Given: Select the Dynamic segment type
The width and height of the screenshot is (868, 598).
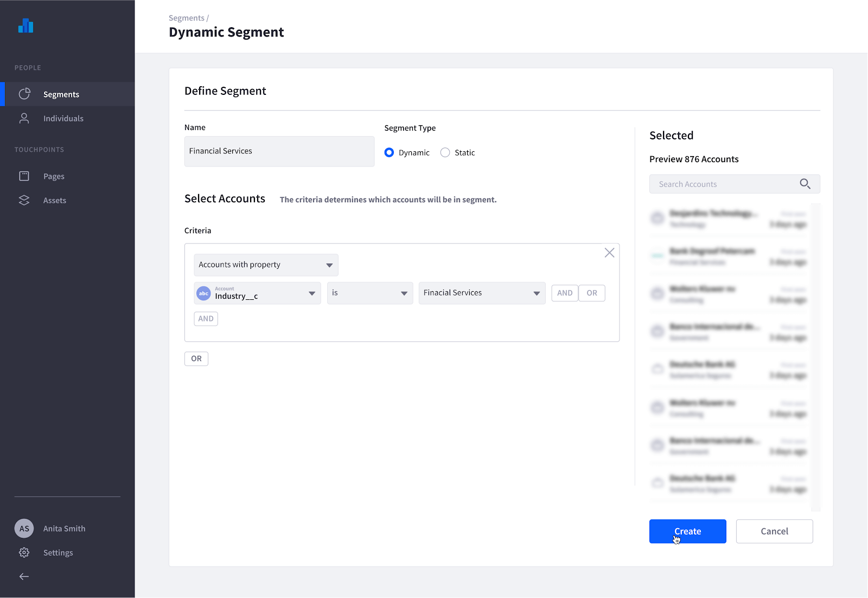Looking at the screenshot, I should 389,152.
